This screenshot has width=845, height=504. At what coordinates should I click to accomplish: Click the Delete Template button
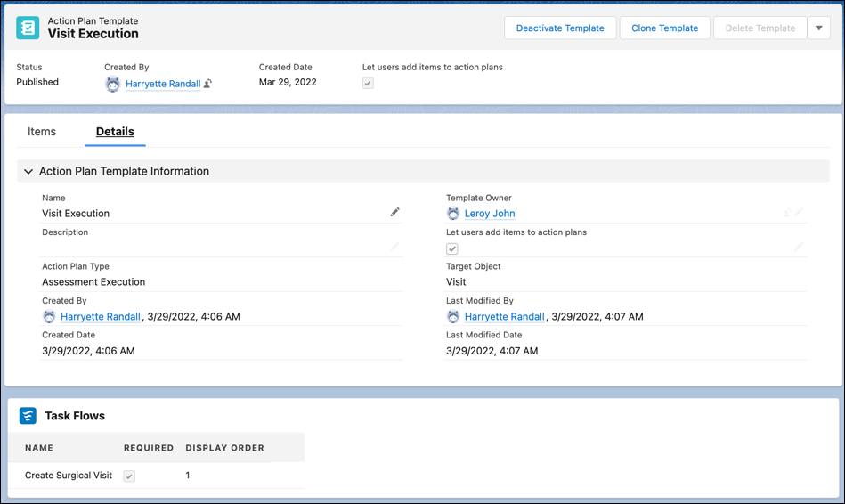[x=760, y=28]
